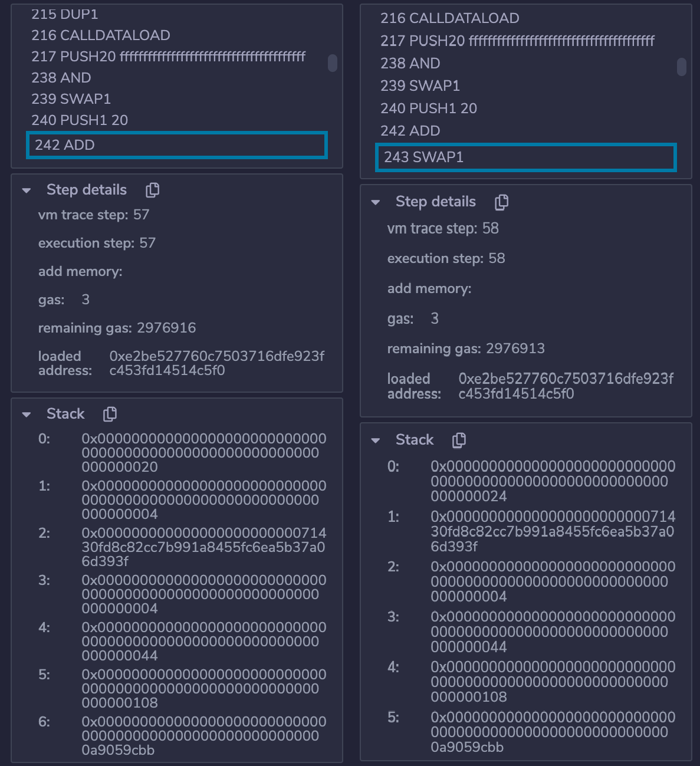This screenshot has width=700, height=766.
Task: Select 240 PUSH1 20 in the left list
Action: click(x=80, y=120)
